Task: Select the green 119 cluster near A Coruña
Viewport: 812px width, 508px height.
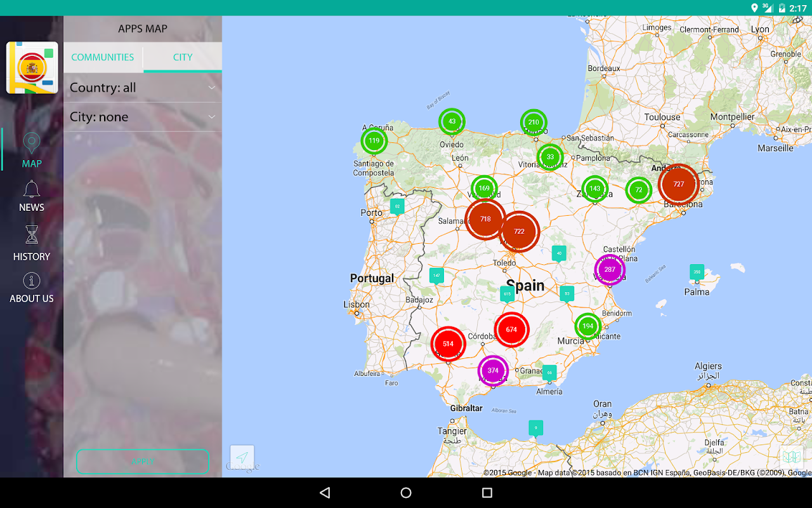Action: 374,141
